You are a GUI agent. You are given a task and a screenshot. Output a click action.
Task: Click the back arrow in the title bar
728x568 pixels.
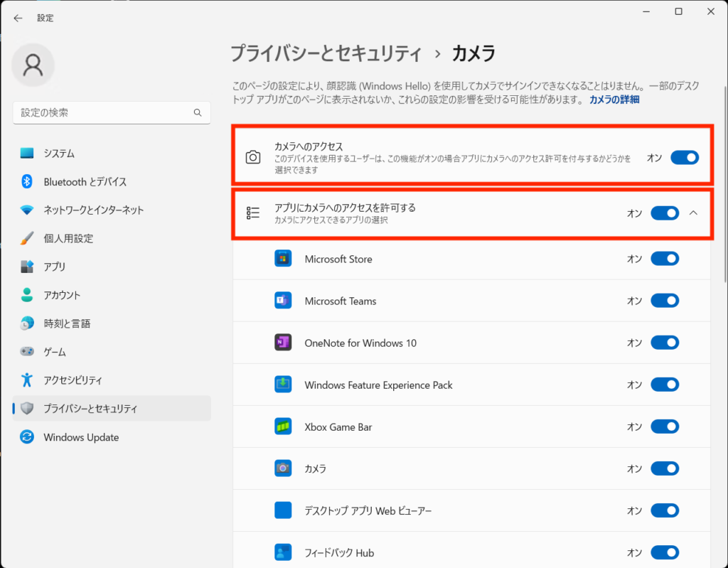coord(18,18)
